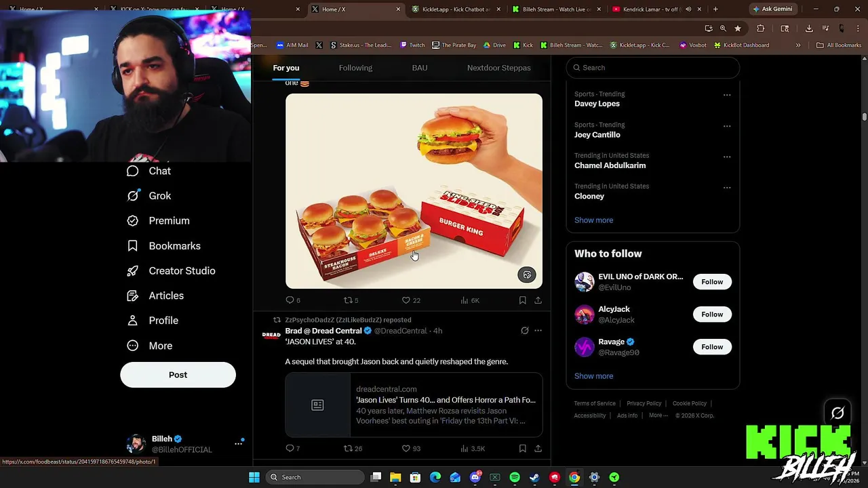Like the Burger King sliders post
Viewport: 868px width, 488px height.
tap(411, 300)
